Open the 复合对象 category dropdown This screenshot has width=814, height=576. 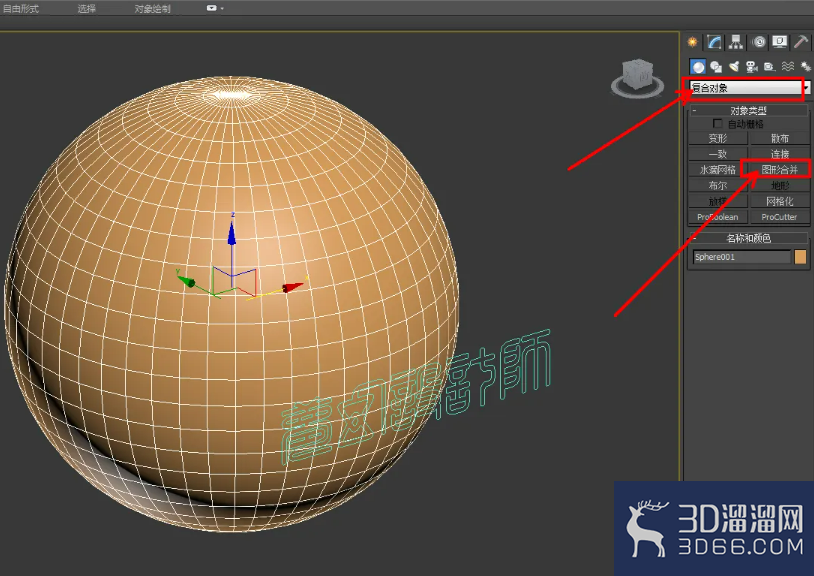pos(748,88)
